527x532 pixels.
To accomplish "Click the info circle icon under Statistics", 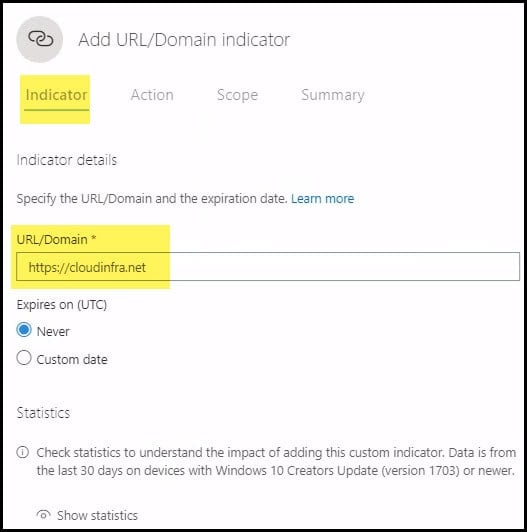I will (23, 452).
